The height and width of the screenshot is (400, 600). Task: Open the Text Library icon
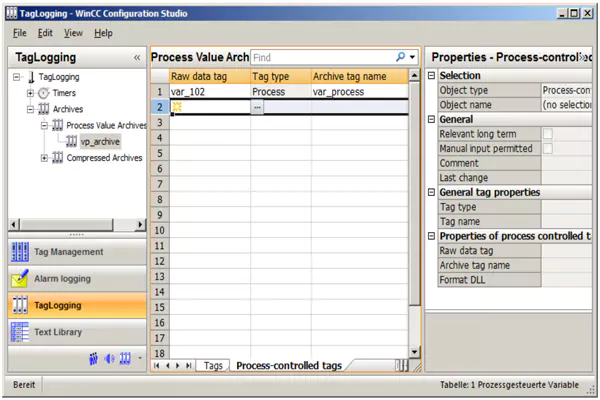pos(20,332)
